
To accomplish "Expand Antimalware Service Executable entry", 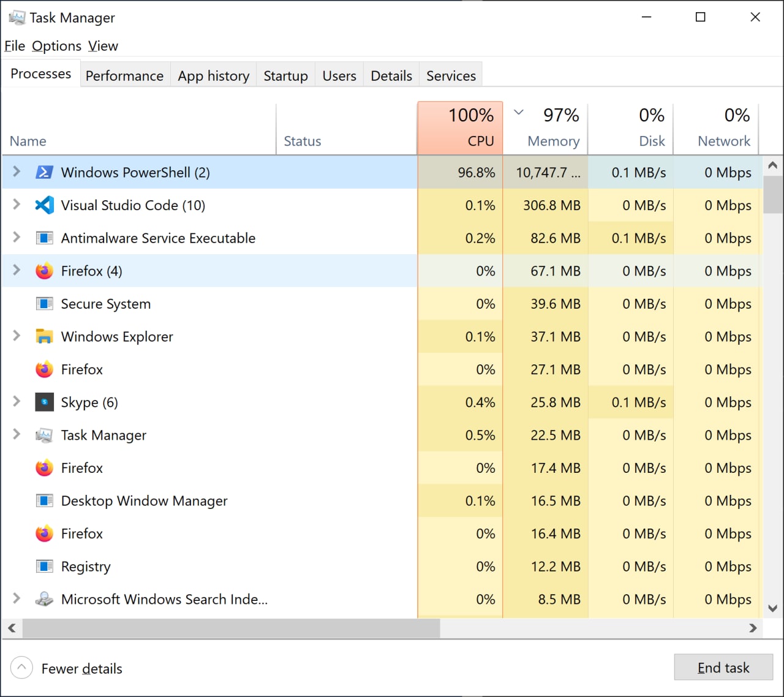I will point(17,238).
